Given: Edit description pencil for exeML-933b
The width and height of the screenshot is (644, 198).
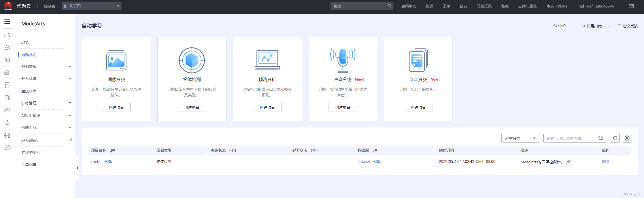Looking at the screenshot, I should (x=568, y=162).
